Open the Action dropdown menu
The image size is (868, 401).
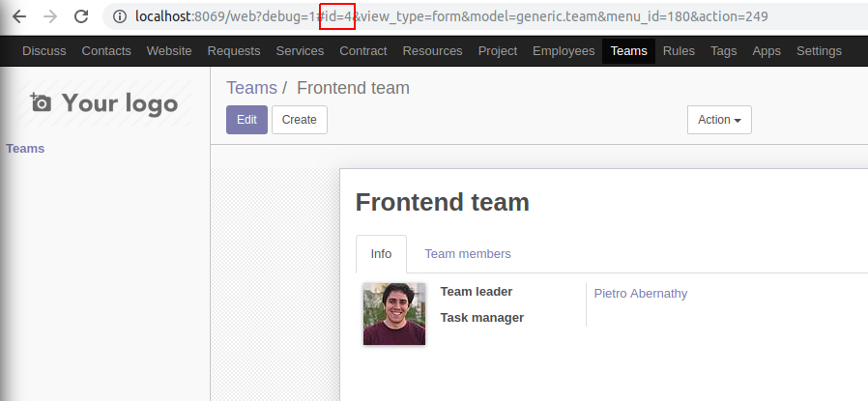point(719,120)
